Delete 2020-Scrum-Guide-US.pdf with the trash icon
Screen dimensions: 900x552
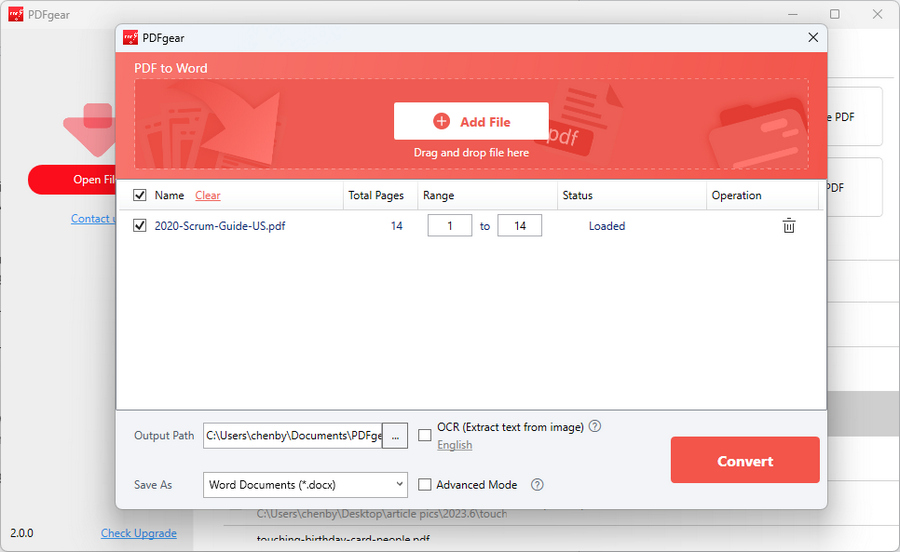pos(789,226)
